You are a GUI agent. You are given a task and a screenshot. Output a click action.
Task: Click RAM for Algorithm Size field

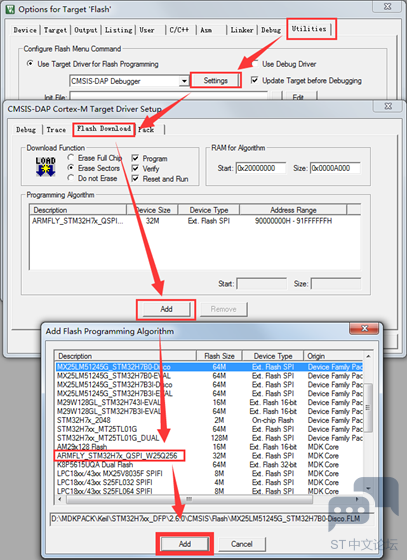pos(335,168)
